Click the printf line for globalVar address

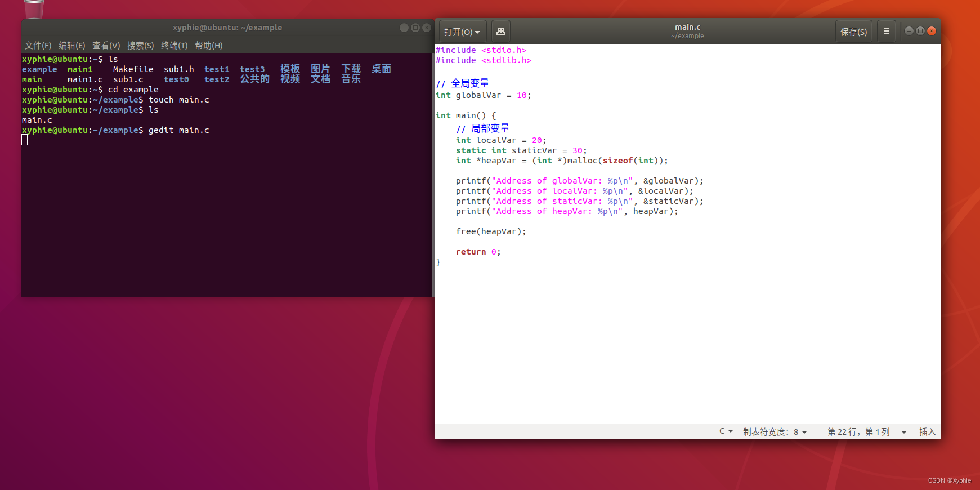click(x=580, y=181)
